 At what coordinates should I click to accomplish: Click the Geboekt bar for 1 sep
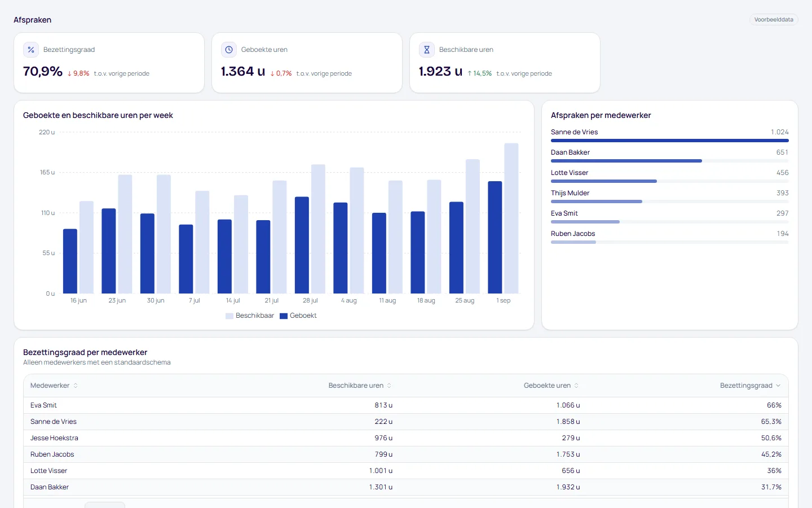495,237
